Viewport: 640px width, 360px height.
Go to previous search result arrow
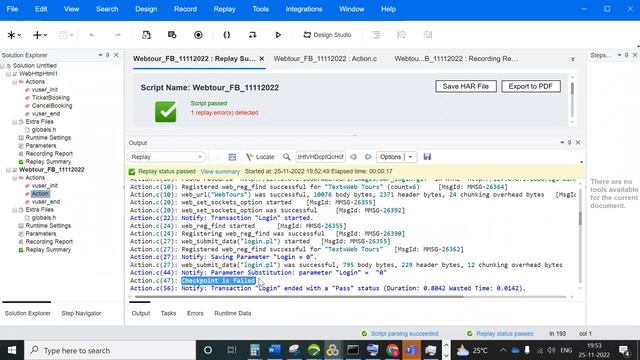[353, 157]
